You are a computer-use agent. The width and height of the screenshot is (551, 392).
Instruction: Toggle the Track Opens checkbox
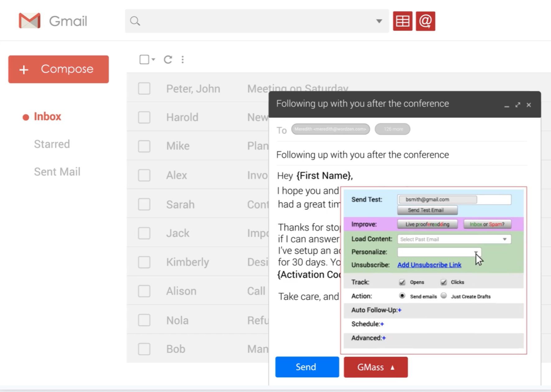pyautogui.click(x=402, y=282)
